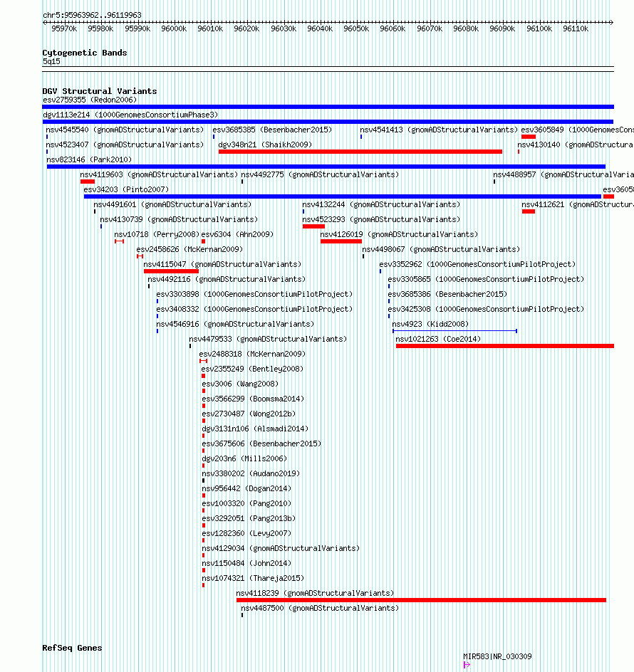The image size is (634, 672).
Task: Select the nsv4126019 red variant bar
Action: pyautogui.click(x=341, y=241)
